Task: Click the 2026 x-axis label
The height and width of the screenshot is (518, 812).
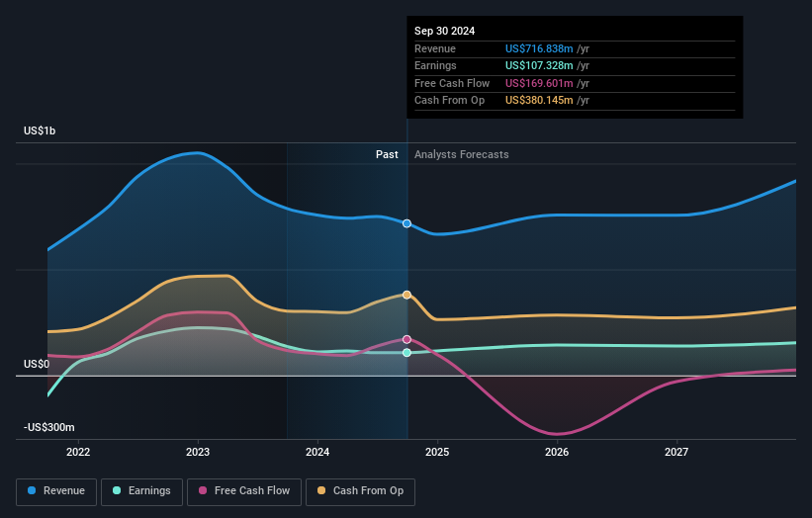Action: pos(557,452)
